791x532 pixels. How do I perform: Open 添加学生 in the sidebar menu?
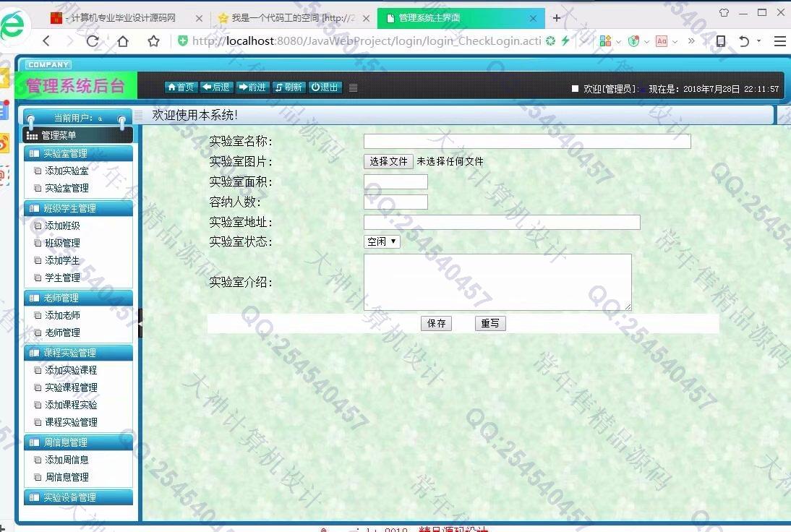coord(63,260)
